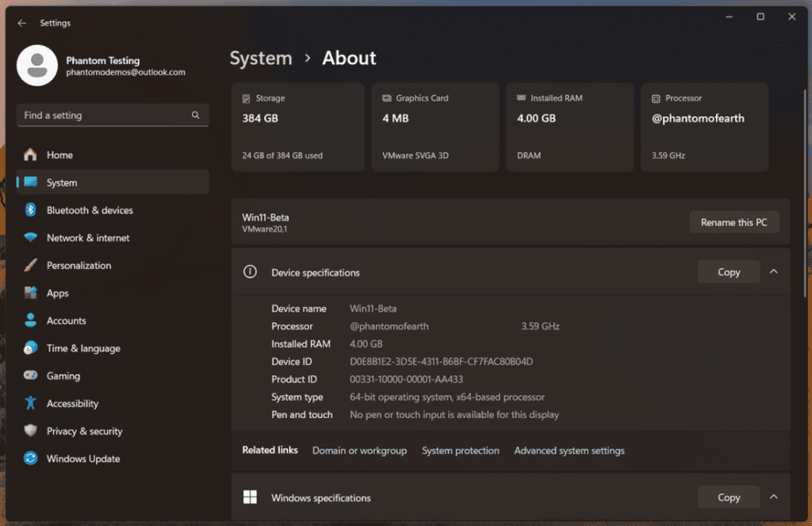The image size is (812, 526).
Task: Click the 4 MB Graphics Card value
Action: coord(396,118)
